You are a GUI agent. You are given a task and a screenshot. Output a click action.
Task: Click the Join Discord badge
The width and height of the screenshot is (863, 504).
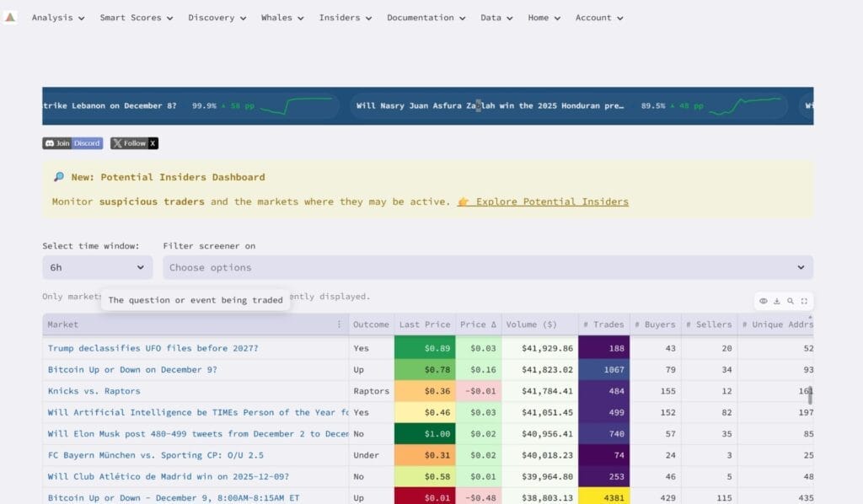(72, 143)
